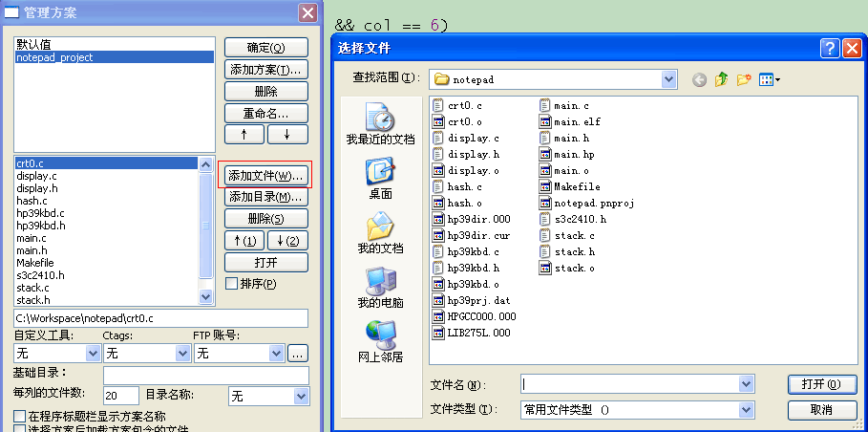The height and width of the screenshot is (432, 868).
Task: Move file down with ↓(2) button
Action: [287, 240]
